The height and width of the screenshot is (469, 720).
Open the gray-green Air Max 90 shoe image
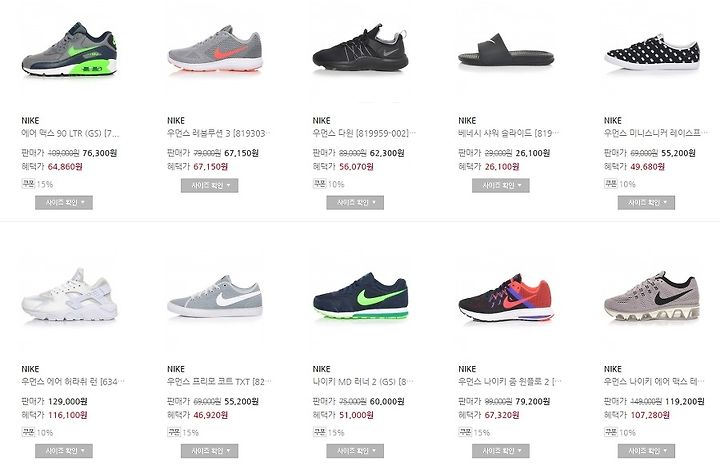click(69, 50)
